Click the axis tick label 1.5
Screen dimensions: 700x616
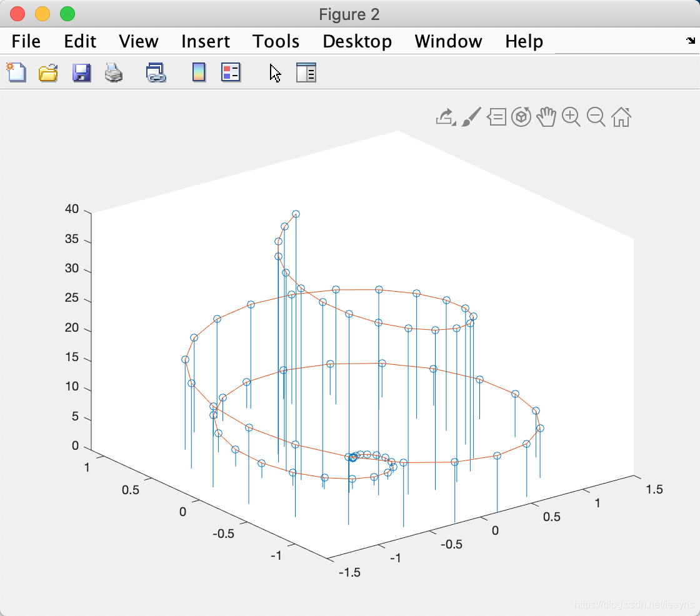(x=654, y=490)
